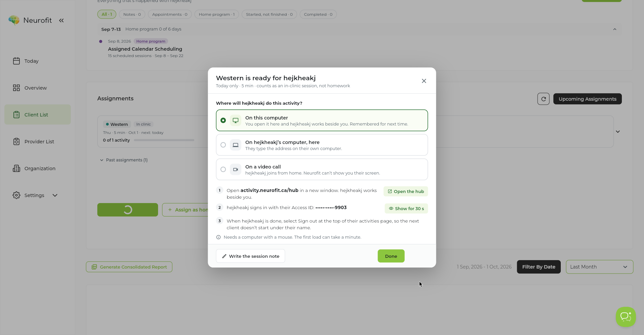Click the monitor icon for this computer
The image size is (644, 335).
pos(236,120)
